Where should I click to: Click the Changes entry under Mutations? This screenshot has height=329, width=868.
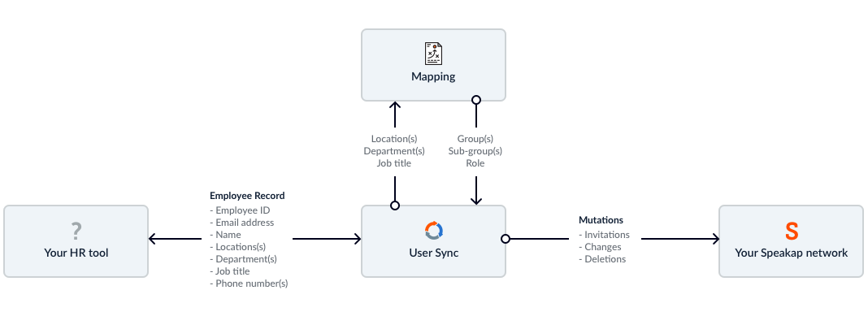coord(600,247)
